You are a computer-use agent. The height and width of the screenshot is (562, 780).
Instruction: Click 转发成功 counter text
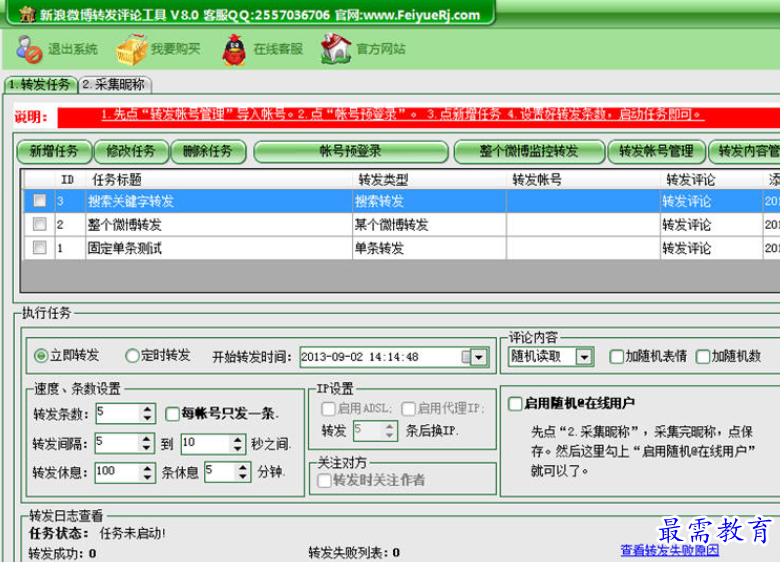pyautogui.click(x=62, y=553)
